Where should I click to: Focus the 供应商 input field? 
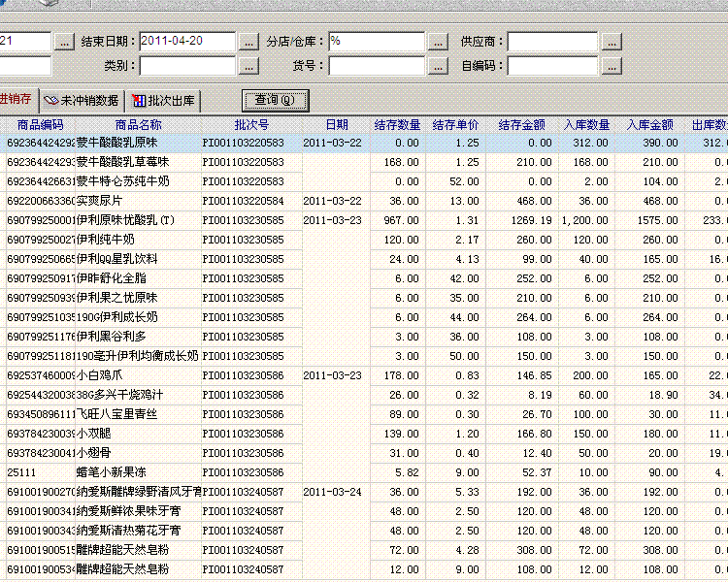552,42
